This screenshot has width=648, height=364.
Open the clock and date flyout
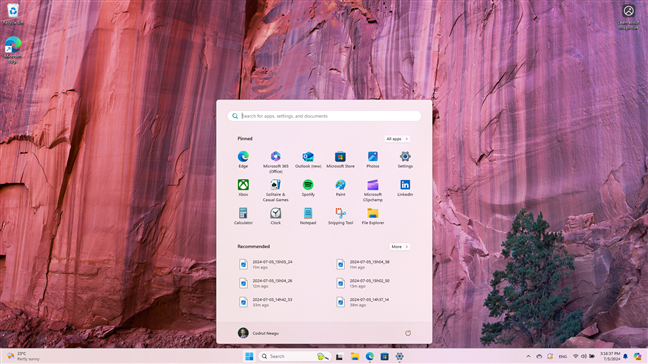(610, 356)
